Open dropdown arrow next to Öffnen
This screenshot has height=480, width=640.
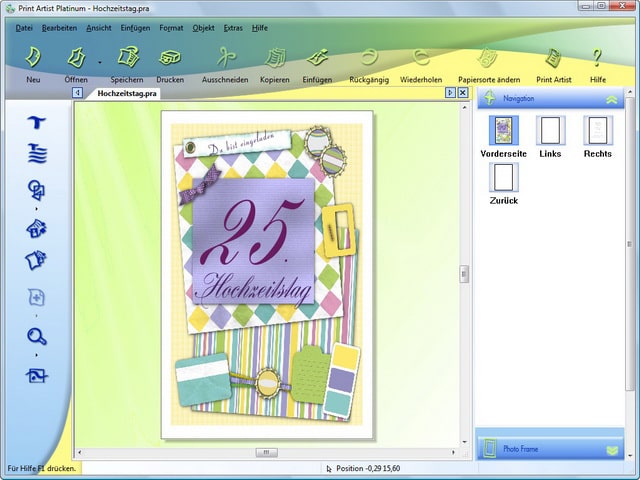click(x=99, y=62)
